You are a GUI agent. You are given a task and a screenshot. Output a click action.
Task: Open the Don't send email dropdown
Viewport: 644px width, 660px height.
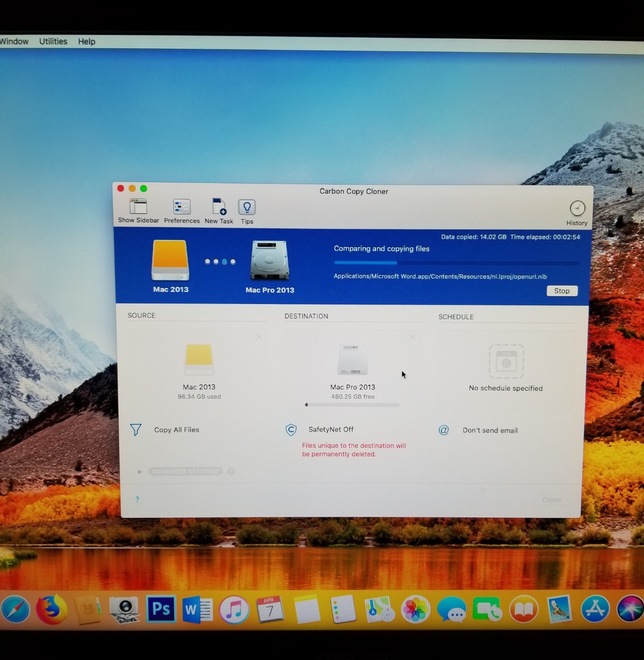(490, 430)
